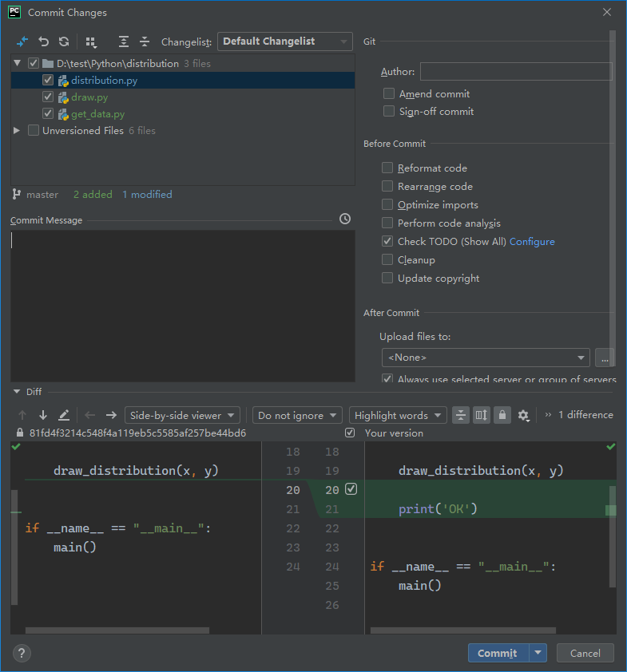Click the PyCharm logo in title bar
Image resolution: width=627 pixels, height=672 pixels.
14,12
